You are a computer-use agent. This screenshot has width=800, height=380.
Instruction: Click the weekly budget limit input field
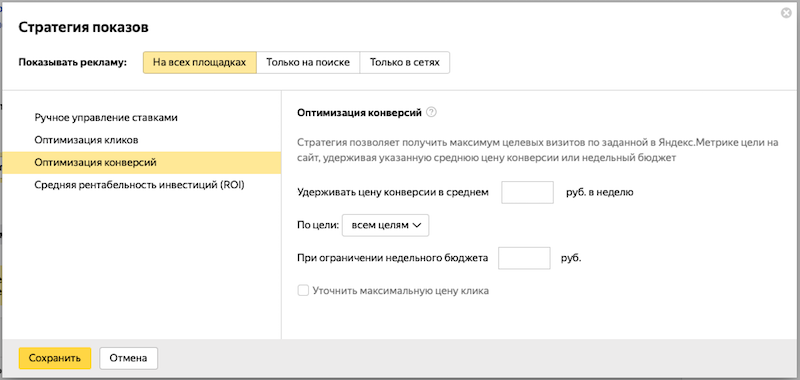(x=524, y=258)
